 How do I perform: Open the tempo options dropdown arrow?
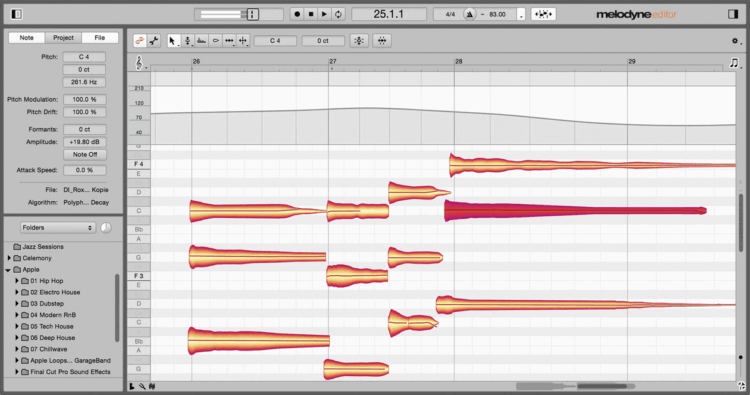tap(521, 15)
